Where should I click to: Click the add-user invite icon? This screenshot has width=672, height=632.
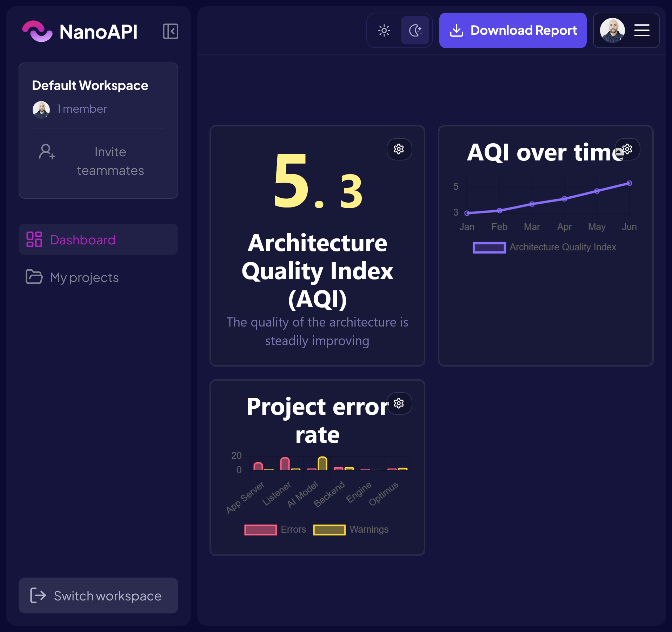[x=47, y=152]
